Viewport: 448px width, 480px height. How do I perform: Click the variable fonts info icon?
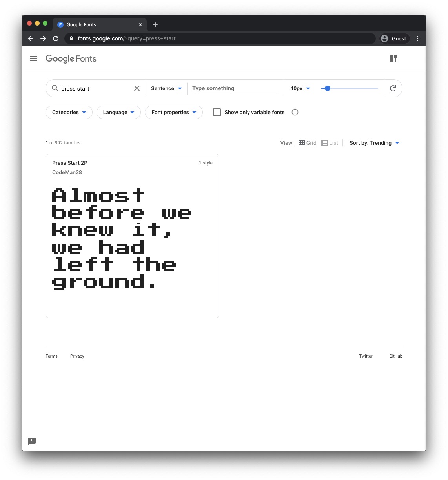click(295, 112)
